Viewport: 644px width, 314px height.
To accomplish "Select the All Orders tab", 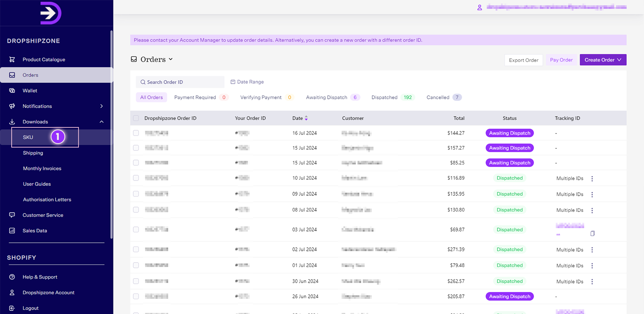I will coord(151,97).
